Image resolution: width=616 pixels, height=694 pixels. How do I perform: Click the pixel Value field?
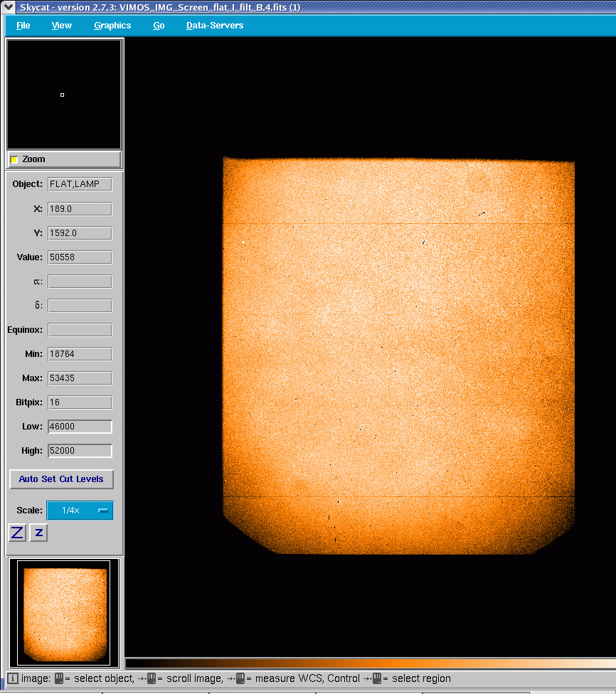[x=80, y=257]
